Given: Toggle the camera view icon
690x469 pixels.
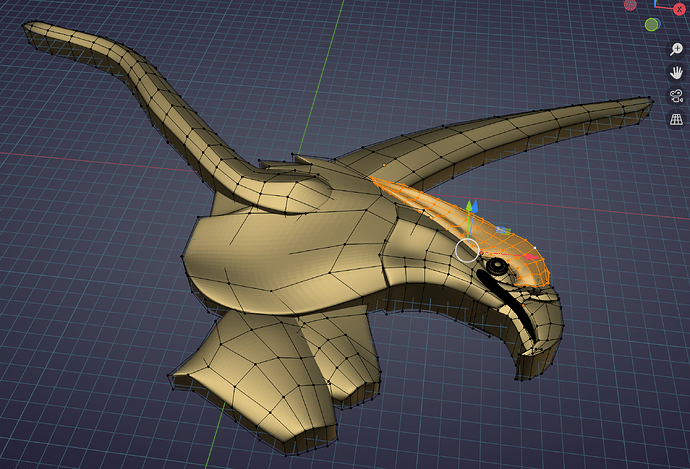Looking at the screenshot, I should coord(676,95).
